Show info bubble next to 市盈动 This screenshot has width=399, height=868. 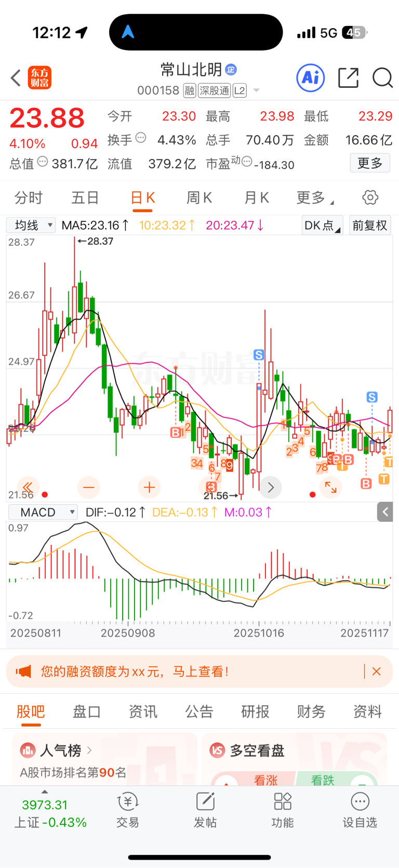pos(247,161)
